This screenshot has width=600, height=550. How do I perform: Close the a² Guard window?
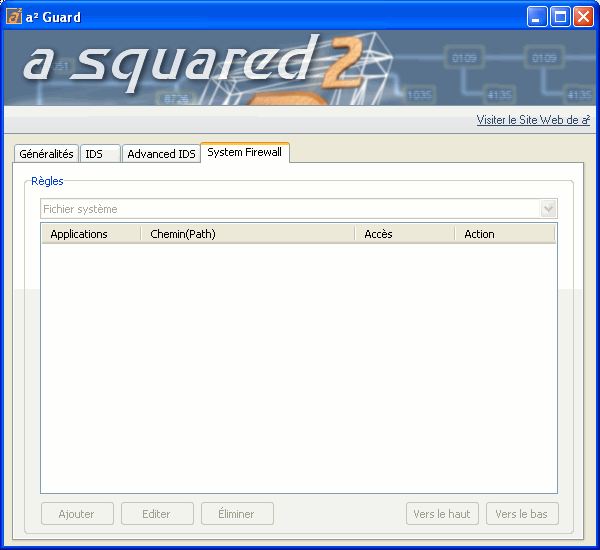point(583,17)
